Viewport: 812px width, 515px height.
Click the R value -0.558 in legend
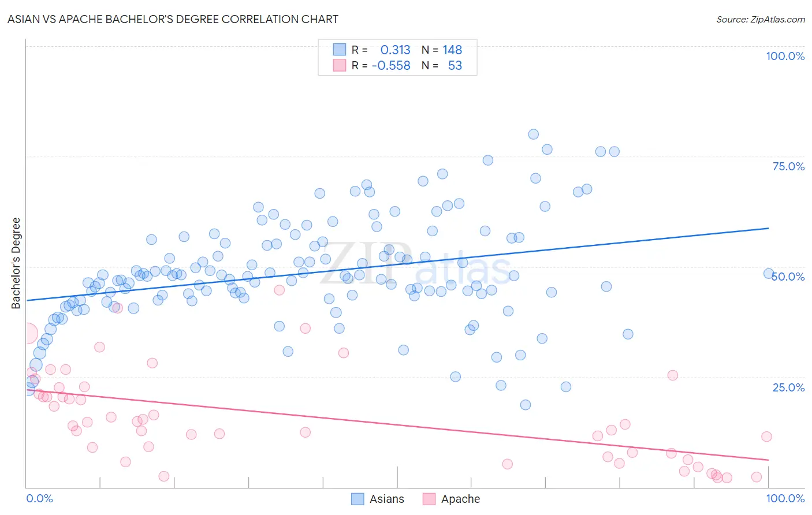pyautogui.click(x=391, y=65)
